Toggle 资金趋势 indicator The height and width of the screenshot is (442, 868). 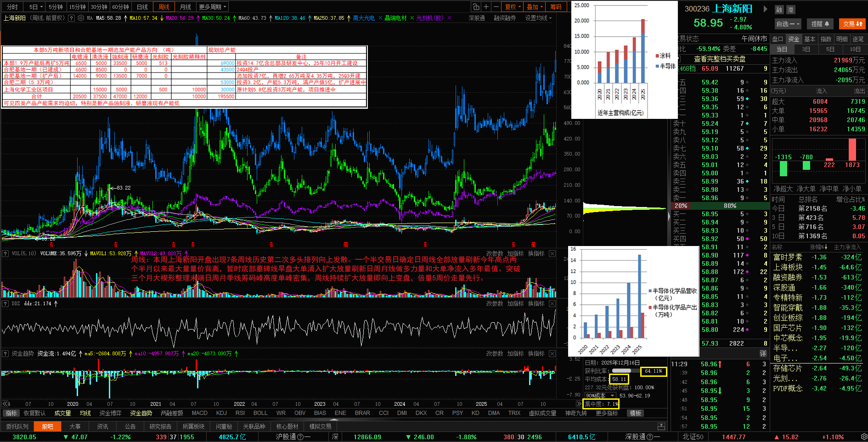pos(141,413)
